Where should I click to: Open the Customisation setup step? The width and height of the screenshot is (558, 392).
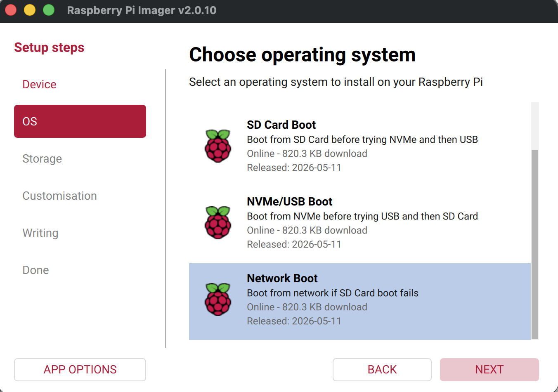click(80, 196)
